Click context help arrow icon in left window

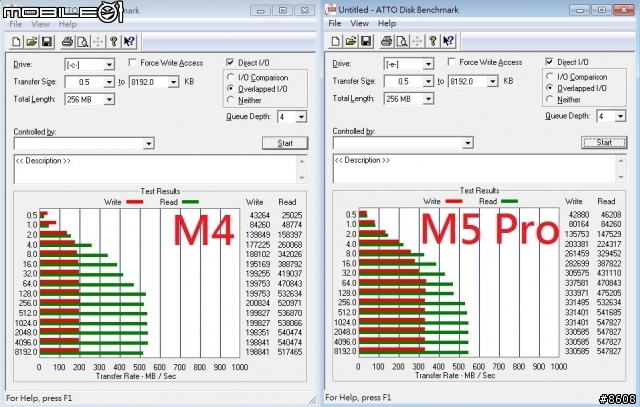(129, 42)
